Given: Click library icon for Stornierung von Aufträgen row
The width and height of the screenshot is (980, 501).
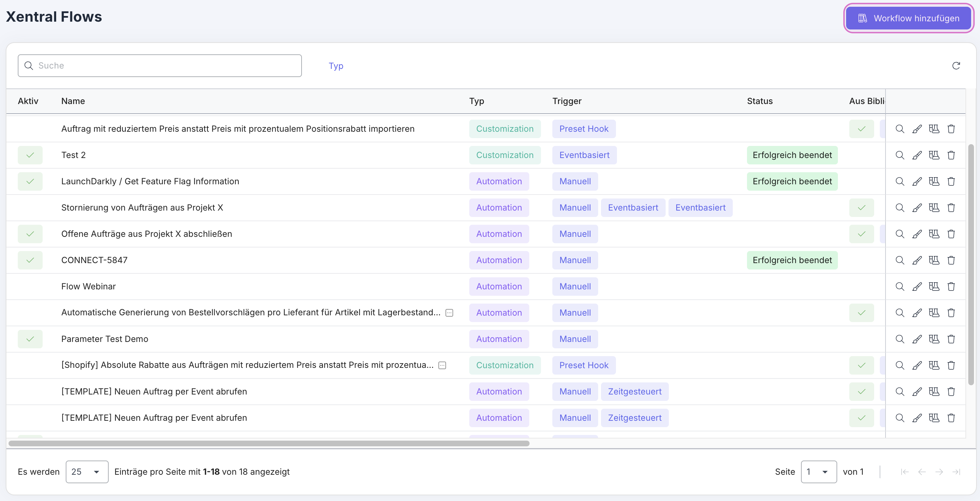Looking at the screenshot, I should tap(934, 208).
